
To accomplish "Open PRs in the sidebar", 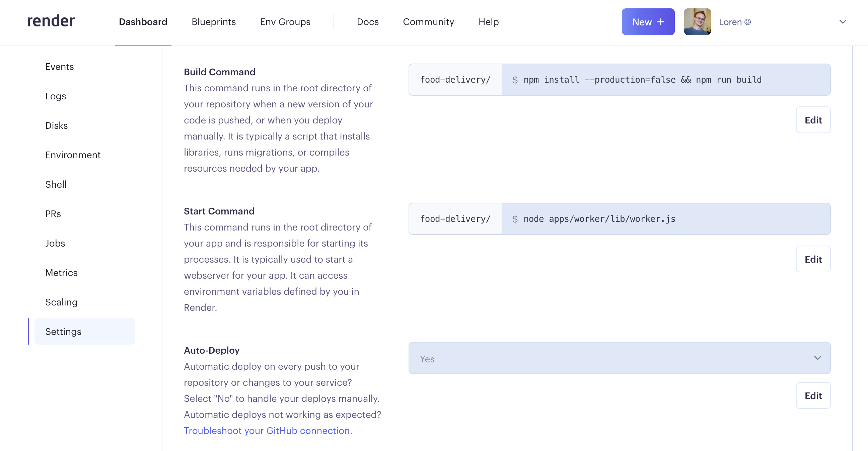I will [x=53, y=214].
